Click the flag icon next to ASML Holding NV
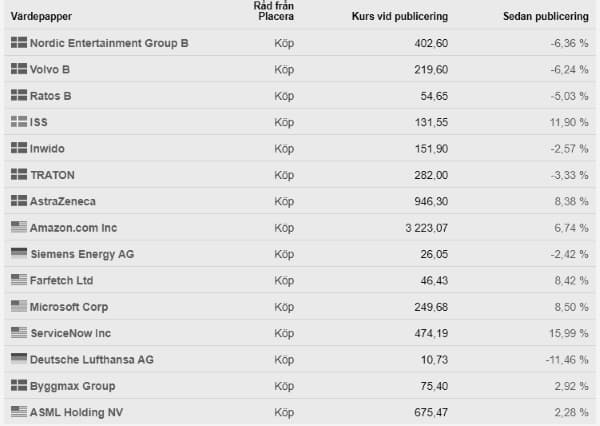This screenshot has width=600, height=426. pos(19,412)
